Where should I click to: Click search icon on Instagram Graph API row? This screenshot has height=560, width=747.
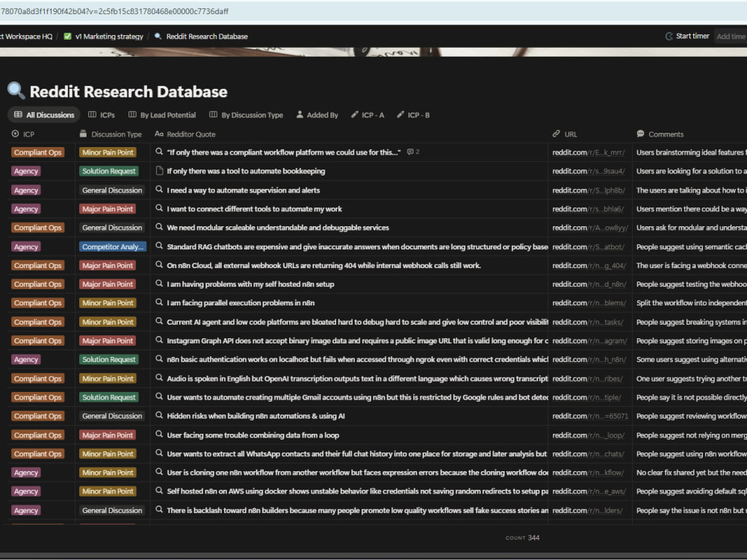[159, 340]
